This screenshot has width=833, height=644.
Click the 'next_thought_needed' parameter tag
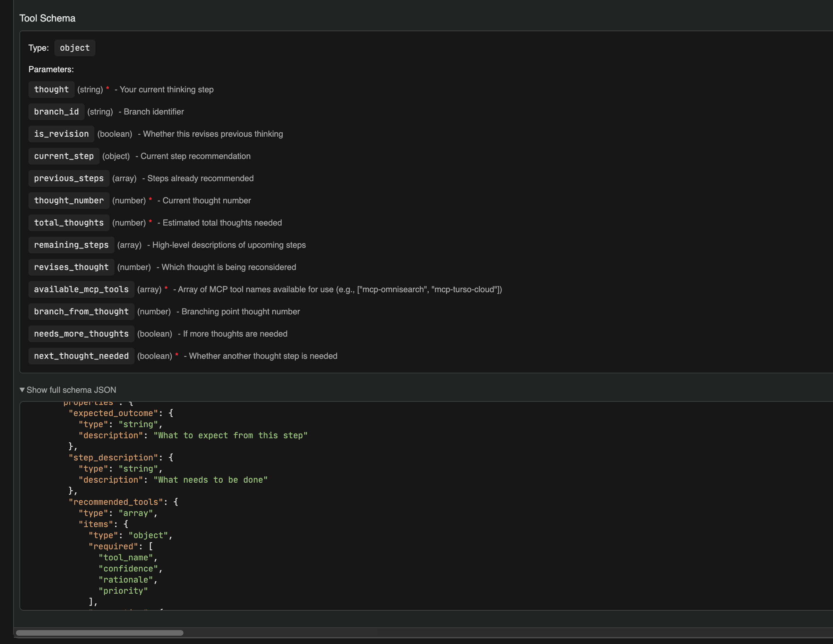[81, 356]
